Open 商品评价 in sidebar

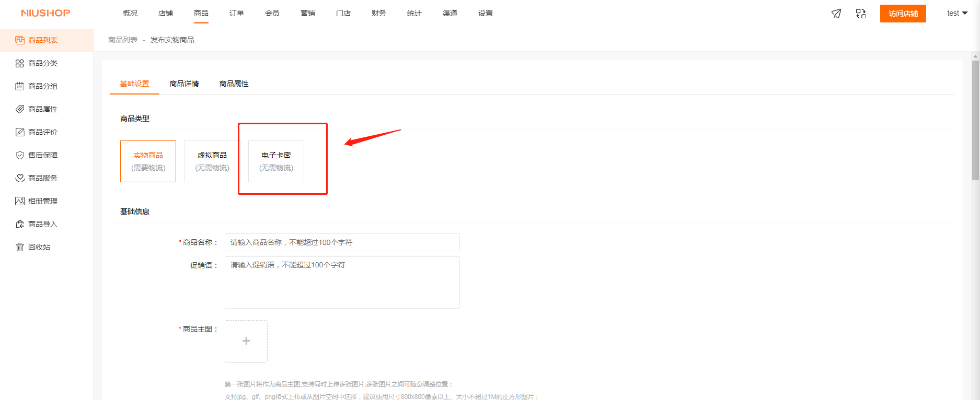[47, 132]
